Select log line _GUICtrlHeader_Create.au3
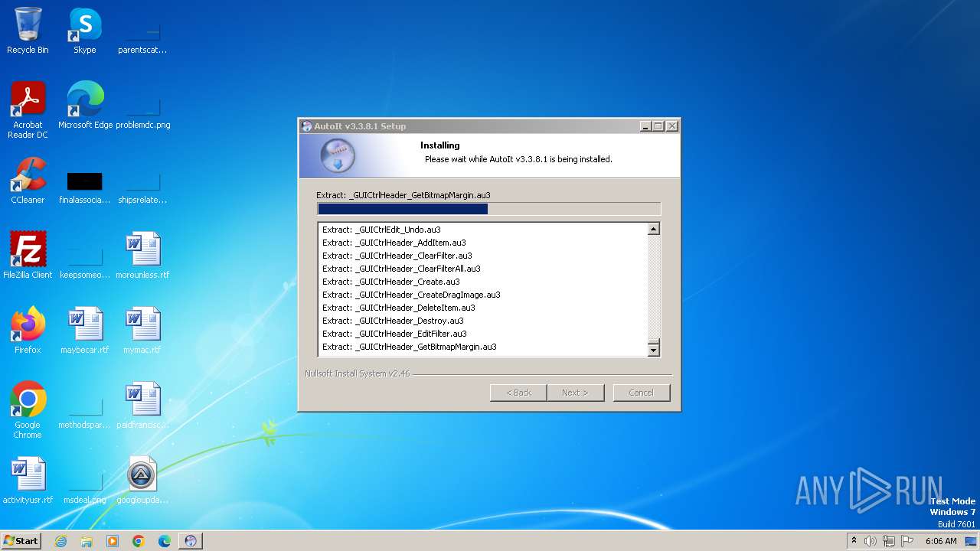The width and height of the screenshot is (980, 551). (x=390, y=282)
